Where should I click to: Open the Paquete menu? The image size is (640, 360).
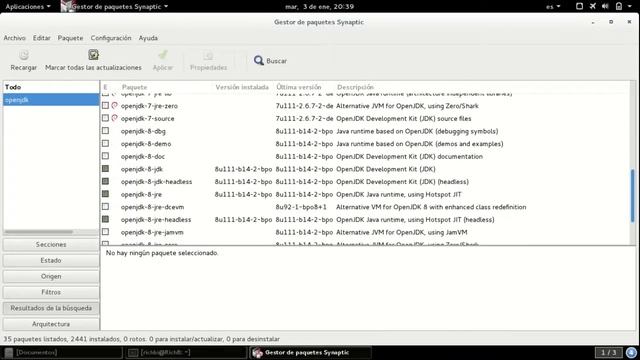(x=70, y=38)
